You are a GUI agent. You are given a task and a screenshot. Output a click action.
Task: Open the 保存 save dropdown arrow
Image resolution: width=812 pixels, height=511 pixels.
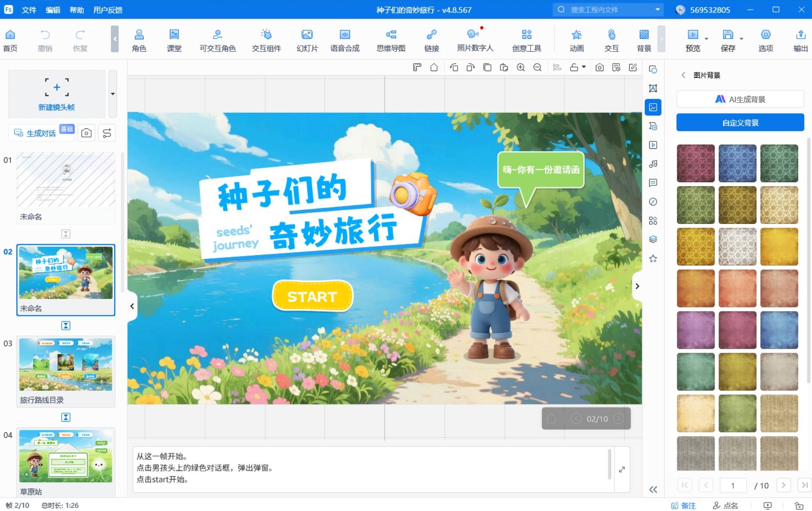[741, 39]
